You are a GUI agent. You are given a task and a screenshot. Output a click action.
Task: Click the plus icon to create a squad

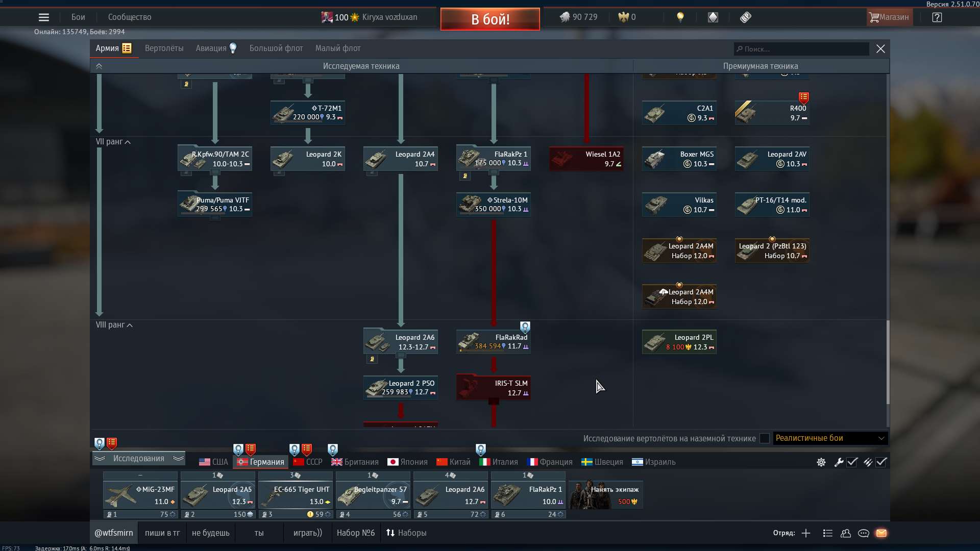(806, 533)
